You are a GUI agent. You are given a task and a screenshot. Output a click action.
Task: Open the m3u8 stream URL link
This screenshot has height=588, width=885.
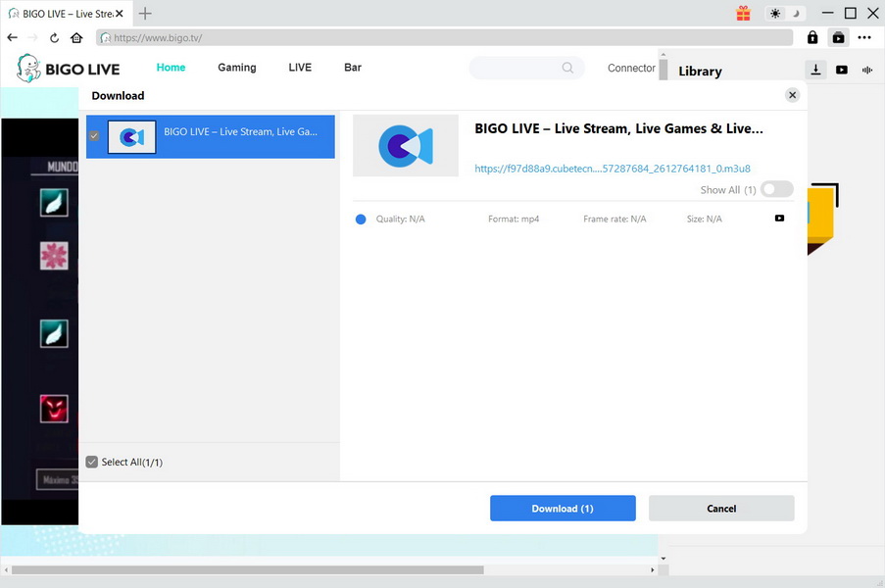coord(613,169)
